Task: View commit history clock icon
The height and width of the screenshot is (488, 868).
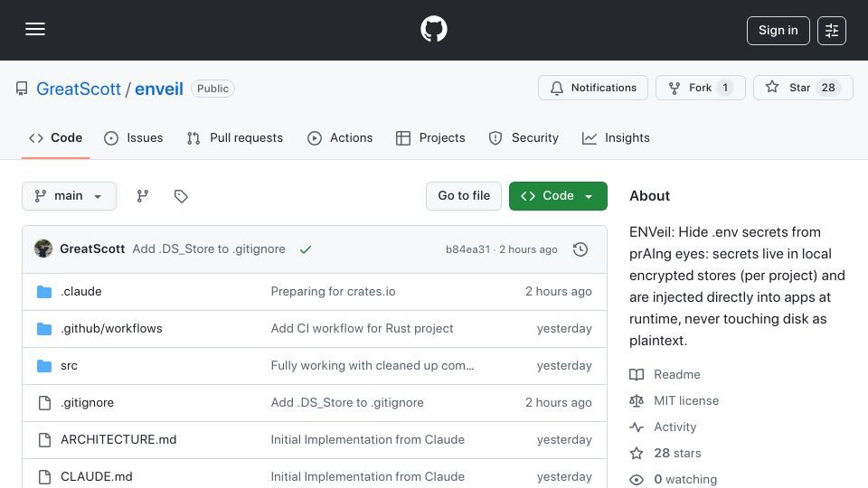Action: click(580, 249)
